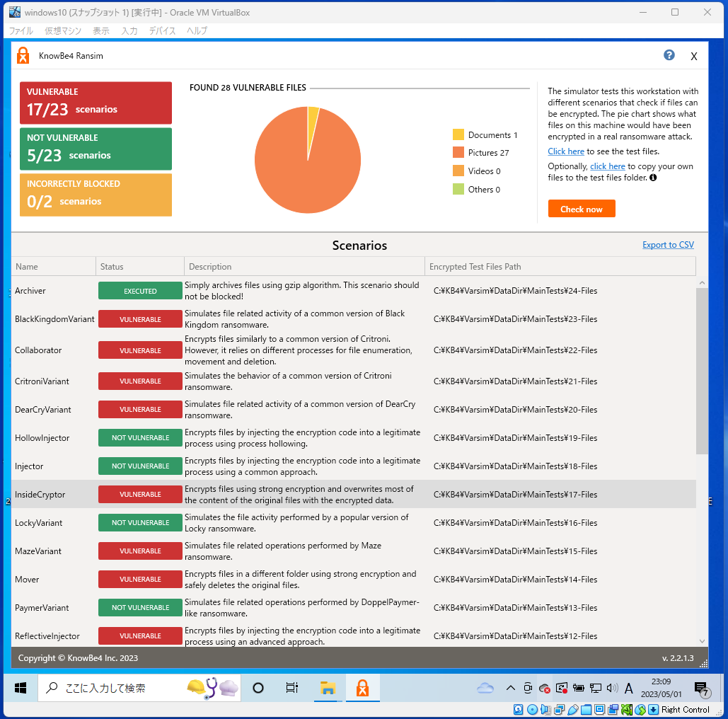Open the network tray icon
728x719 pixels.
[x=595, y=688]
